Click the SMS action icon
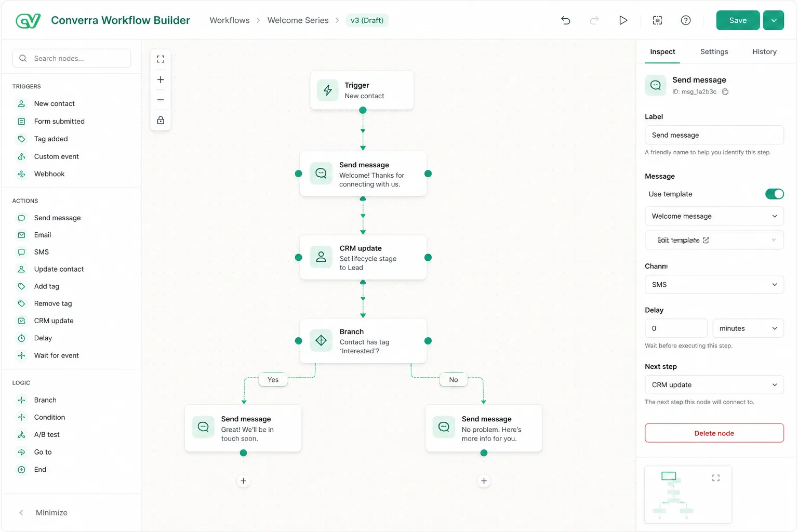798x532 pixels. point(21,252)
